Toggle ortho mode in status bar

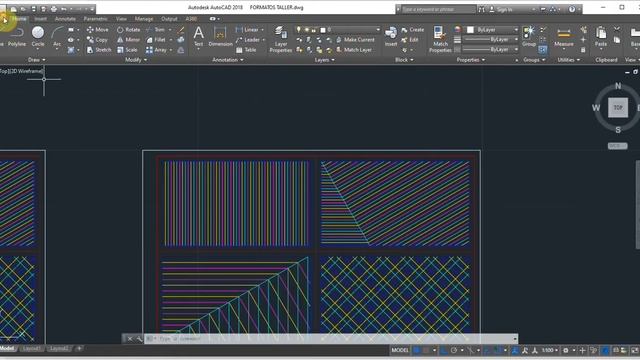(444, 350)
